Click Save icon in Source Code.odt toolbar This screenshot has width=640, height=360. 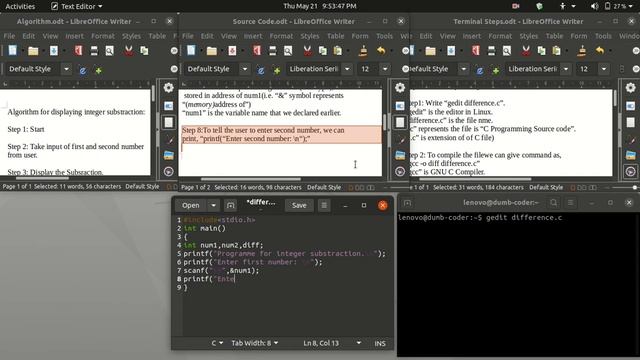point(232,51)
